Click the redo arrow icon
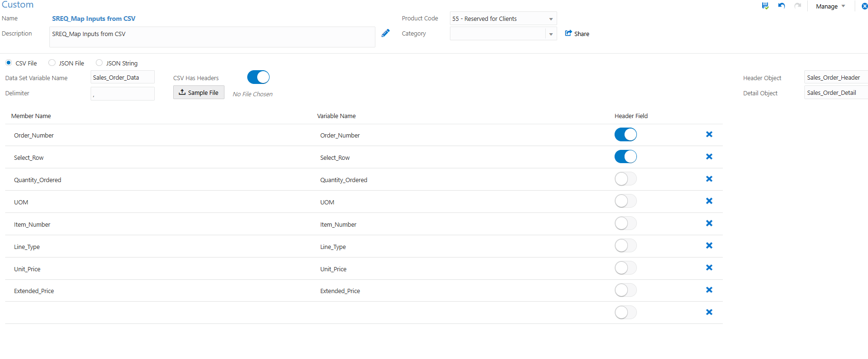The height and width of the screenshot is (359, 868). pos(798,6)
